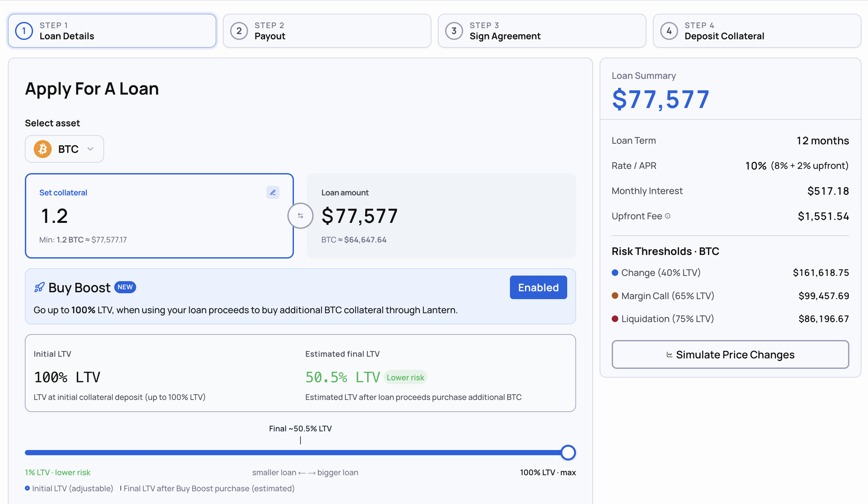Open Step 3 Sign Agreement tab
This screenshot has height=504, width=868.
542,31
